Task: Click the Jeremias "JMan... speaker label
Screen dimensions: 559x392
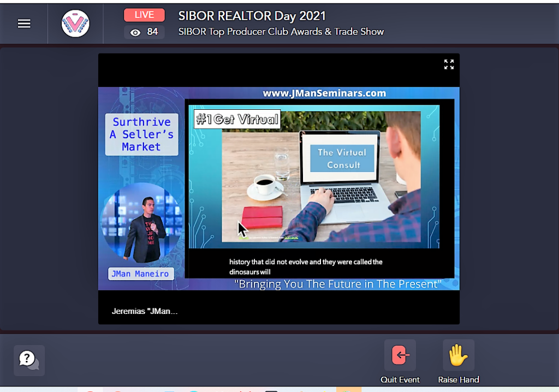Action: [145, 311]
